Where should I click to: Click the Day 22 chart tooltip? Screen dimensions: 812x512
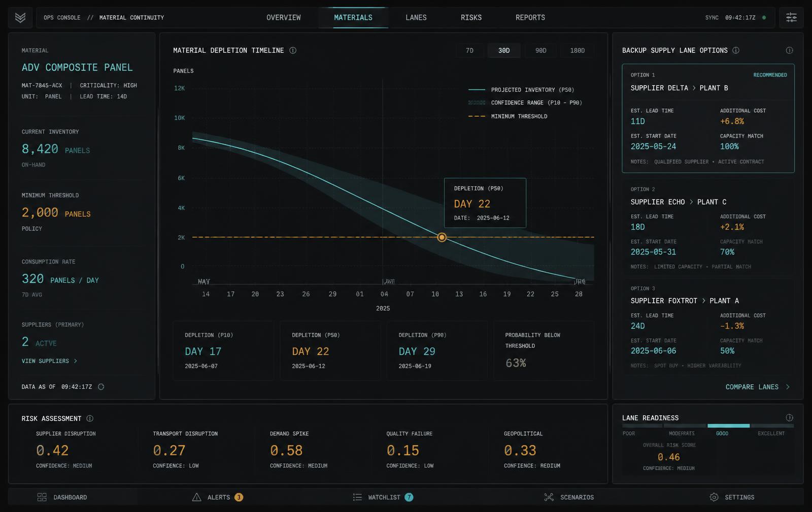point(485,203)
